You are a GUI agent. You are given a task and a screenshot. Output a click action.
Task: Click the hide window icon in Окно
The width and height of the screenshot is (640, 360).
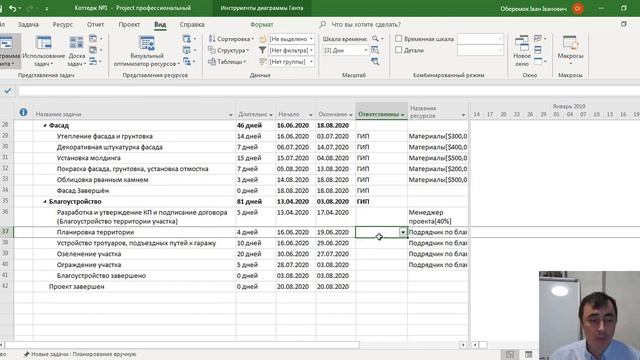click(x=538, y=61)
